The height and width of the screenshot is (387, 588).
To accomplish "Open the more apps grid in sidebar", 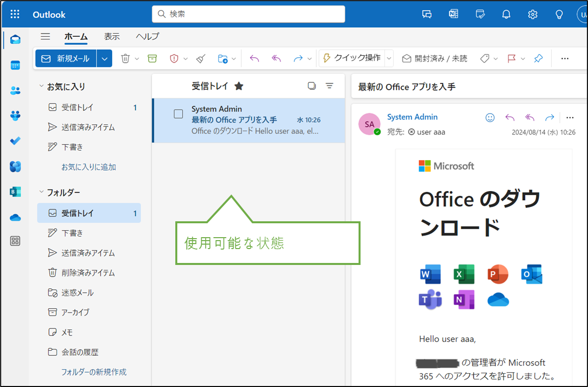I will [15, 241].
